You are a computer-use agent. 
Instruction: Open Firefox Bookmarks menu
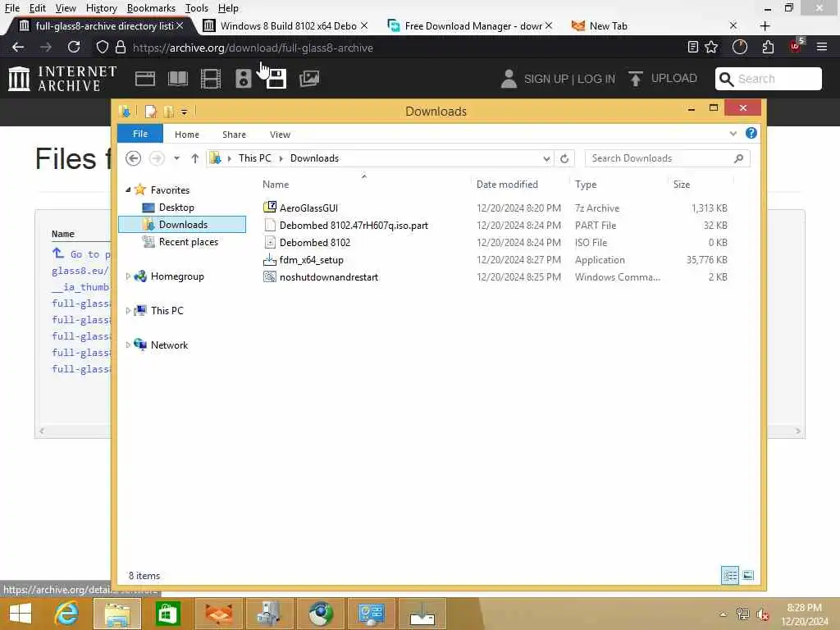(x=151, y=8)
